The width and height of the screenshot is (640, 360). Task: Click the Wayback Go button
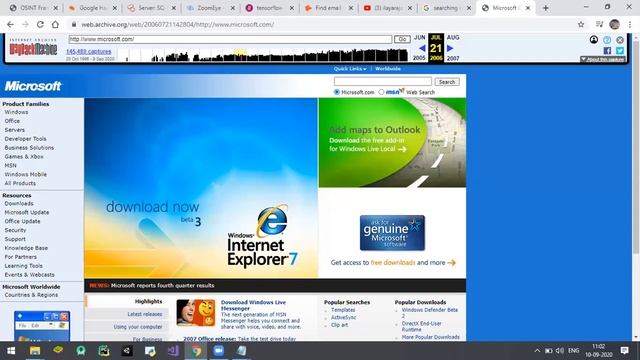click(402, 39)
